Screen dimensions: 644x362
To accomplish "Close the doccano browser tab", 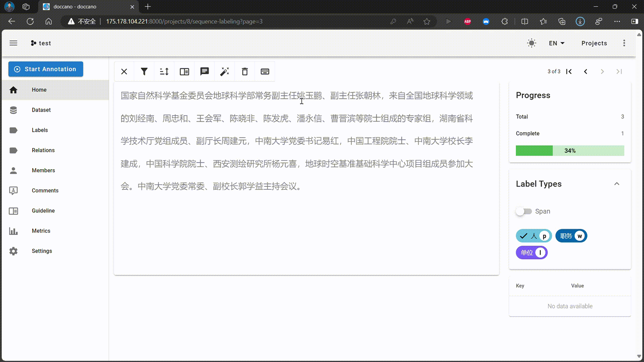I will tap(132, 7).
